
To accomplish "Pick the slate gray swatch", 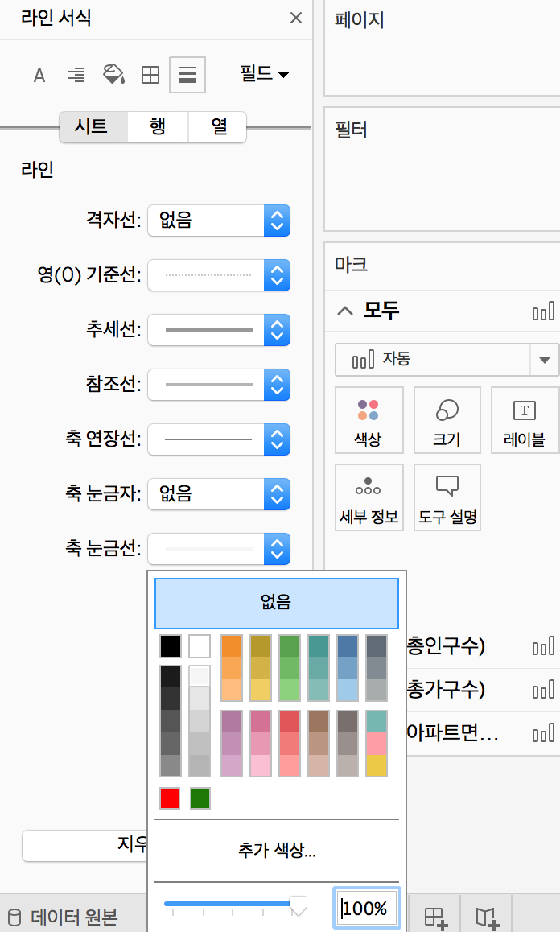I will click(x=377, y=646).
